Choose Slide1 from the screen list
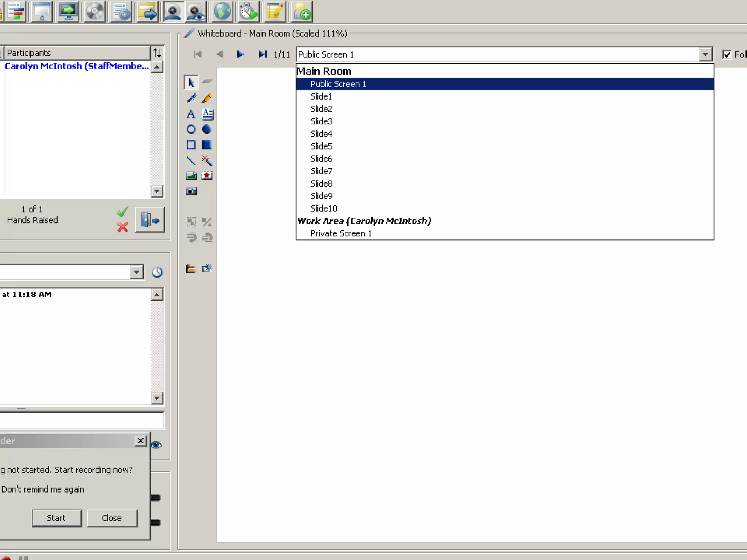 tap(505, 96)
